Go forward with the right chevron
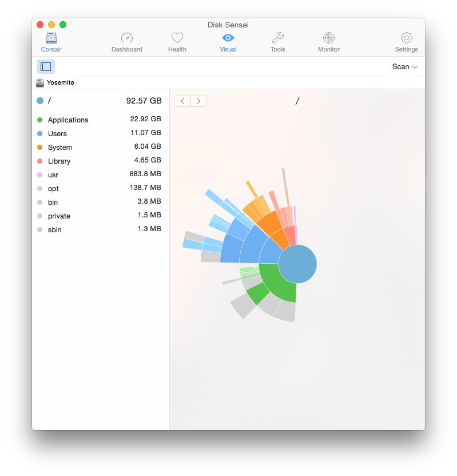The width and height of the screenshot is (457, 476). pyautogui.click(x=198, y=101)
